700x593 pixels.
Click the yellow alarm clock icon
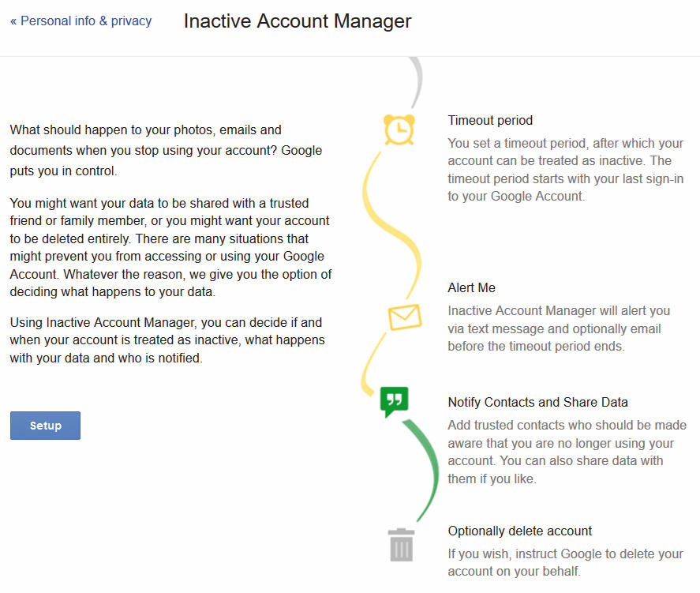(399, 130)
